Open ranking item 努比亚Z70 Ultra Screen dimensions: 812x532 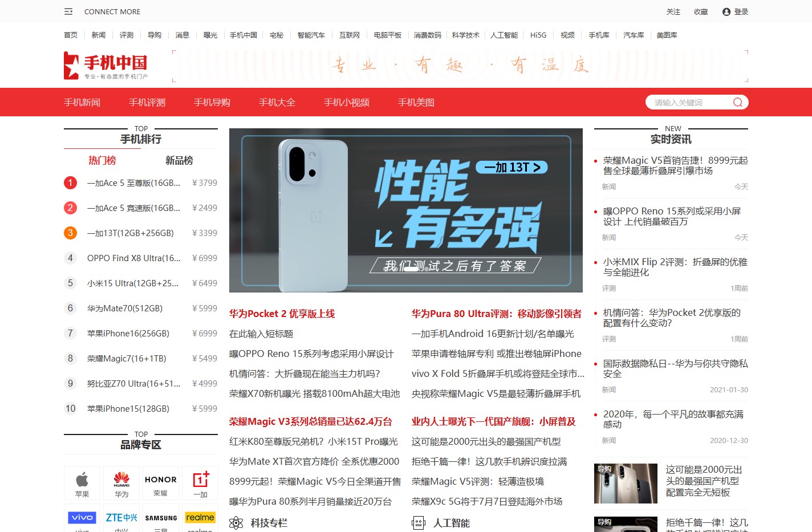point(133,384)
